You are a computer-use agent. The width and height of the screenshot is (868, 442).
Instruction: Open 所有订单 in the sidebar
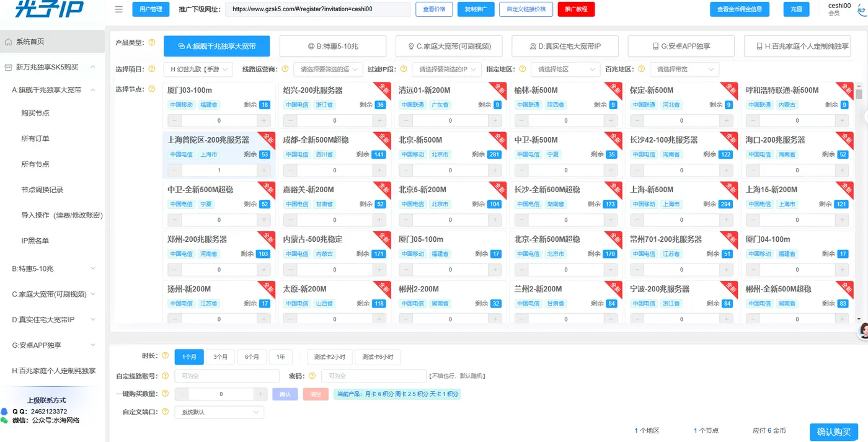(x=35, y=138)
